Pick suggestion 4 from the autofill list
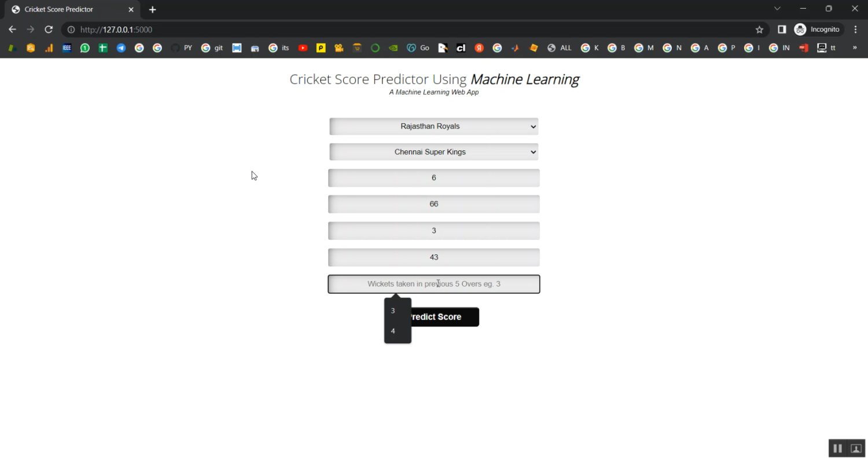This screenshot has height=459, width=868. click(398, 331)
